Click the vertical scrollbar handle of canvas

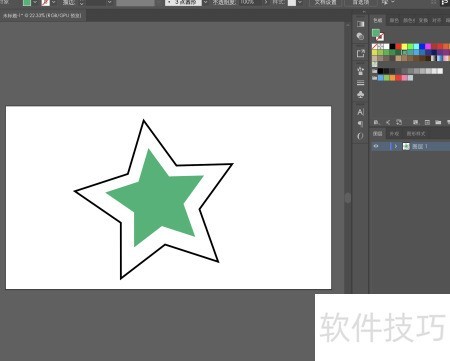348,198
